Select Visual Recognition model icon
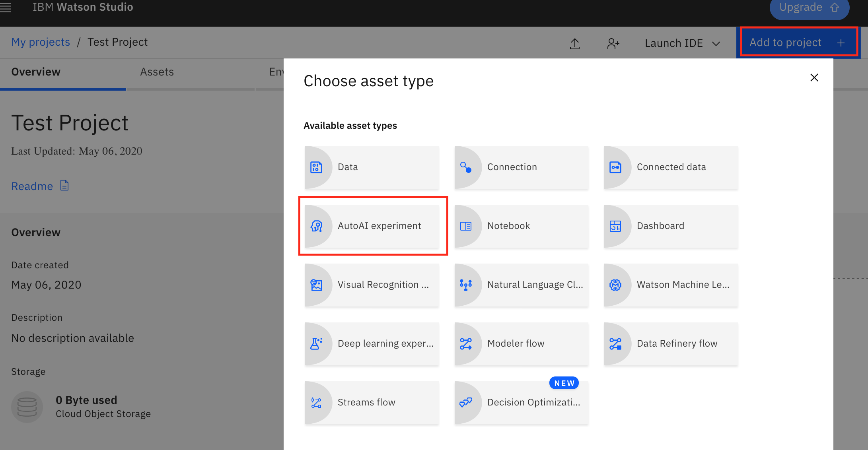The image size is (868, 450). tap(316, 285)
